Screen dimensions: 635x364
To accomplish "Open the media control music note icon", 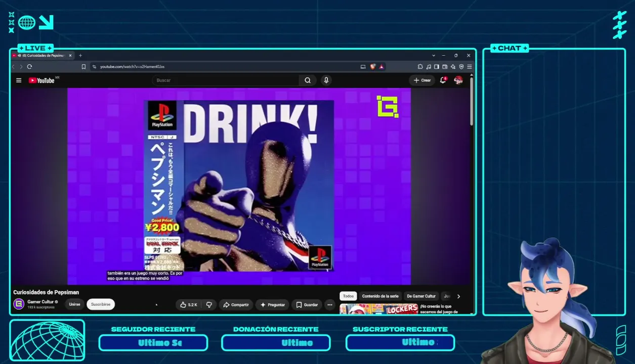I will (429, 67).
